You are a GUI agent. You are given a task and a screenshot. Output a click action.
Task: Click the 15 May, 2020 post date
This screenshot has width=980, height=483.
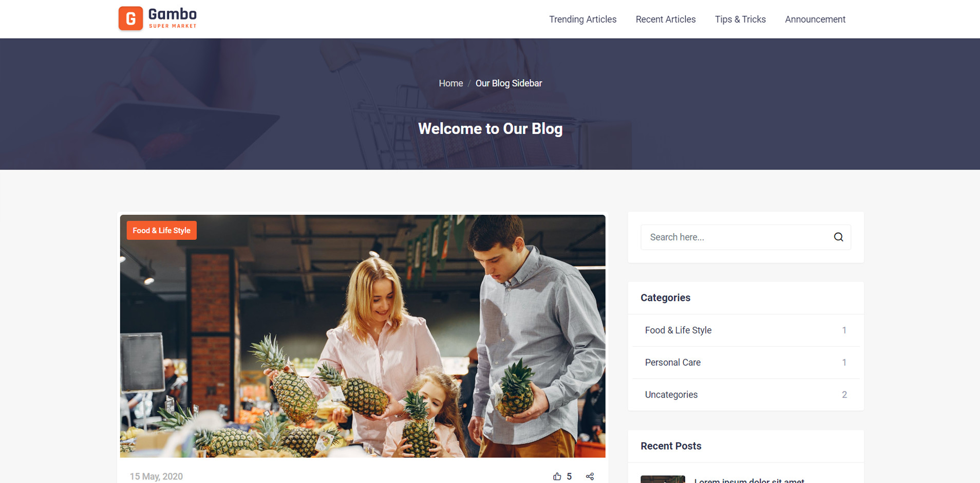[156, 476]
